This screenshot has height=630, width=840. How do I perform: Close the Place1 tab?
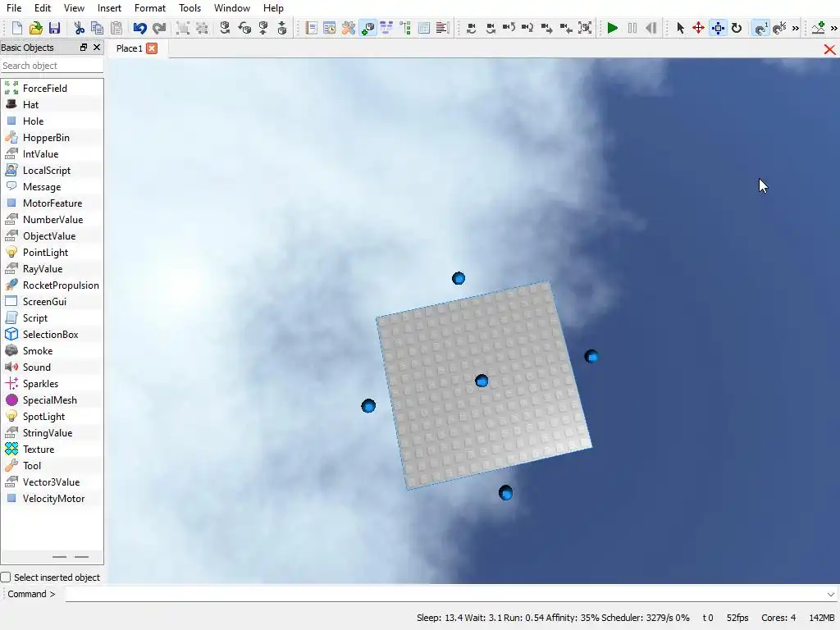pyautogui.click(x=152, y=48)
